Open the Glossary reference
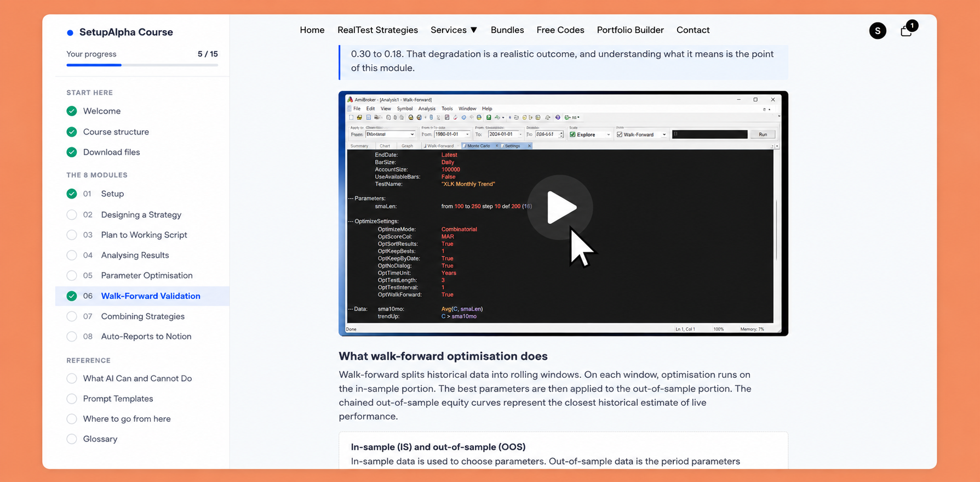 100,439
